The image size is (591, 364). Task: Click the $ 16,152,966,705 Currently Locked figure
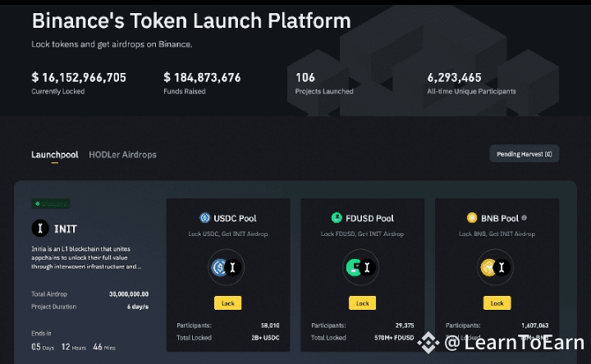click(79, 78)
